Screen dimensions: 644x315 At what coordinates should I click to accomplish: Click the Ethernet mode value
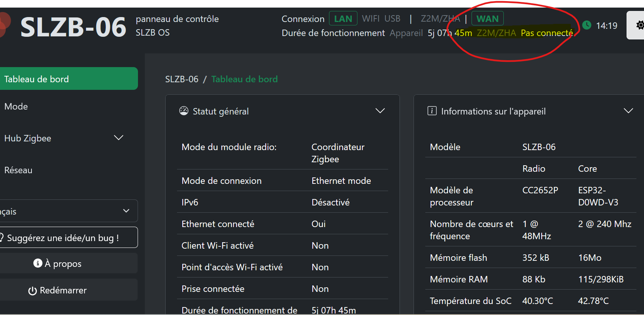[x=341, y=181]
